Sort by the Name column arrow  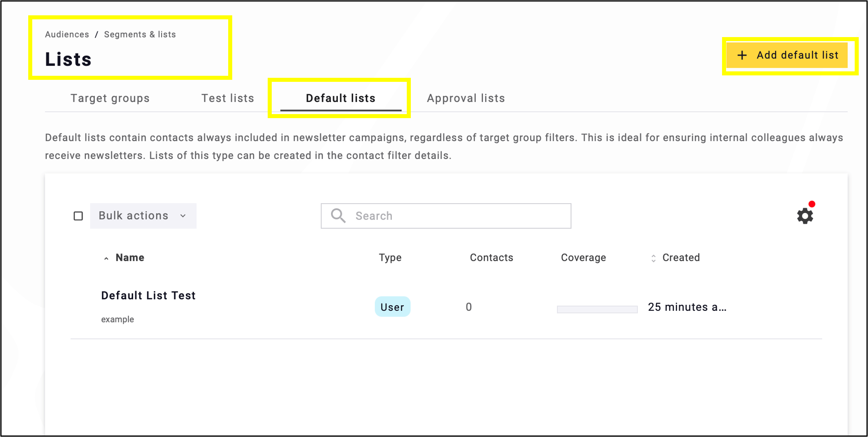pos(106,258)
